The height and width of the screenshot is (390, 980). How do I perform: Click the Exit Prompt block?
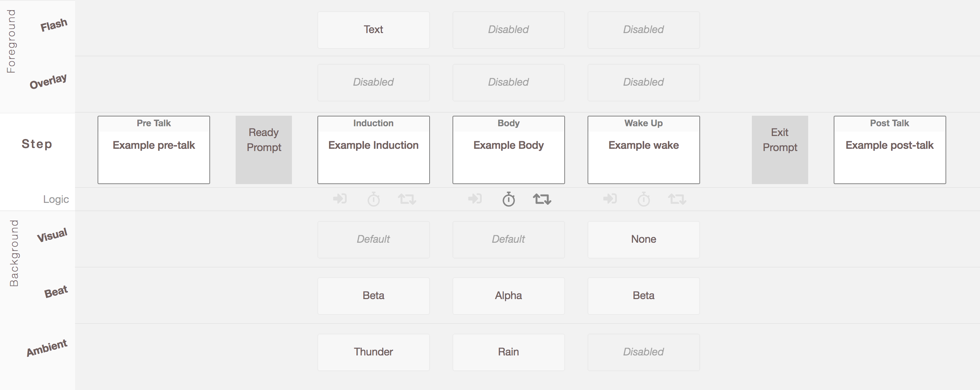(780, 150)
